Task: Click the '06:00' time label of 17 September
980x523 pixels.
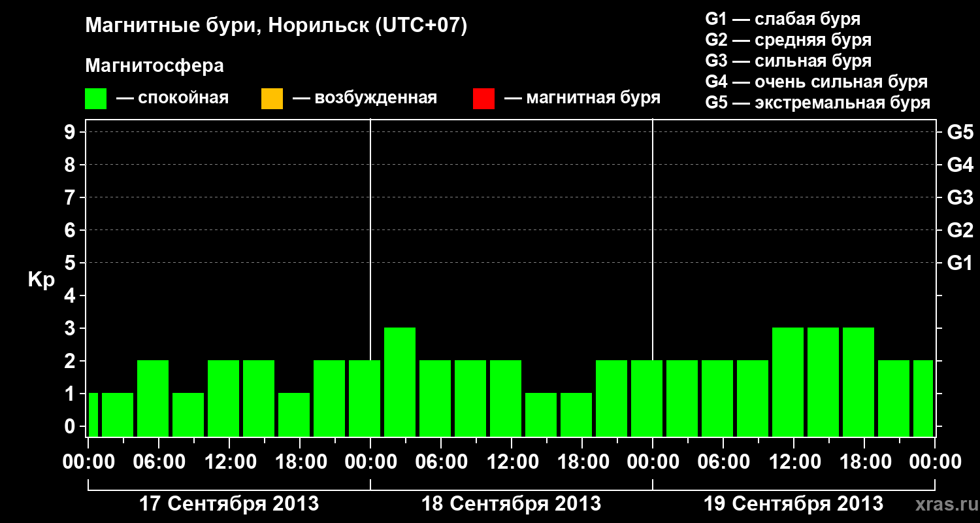Action: 159,462
